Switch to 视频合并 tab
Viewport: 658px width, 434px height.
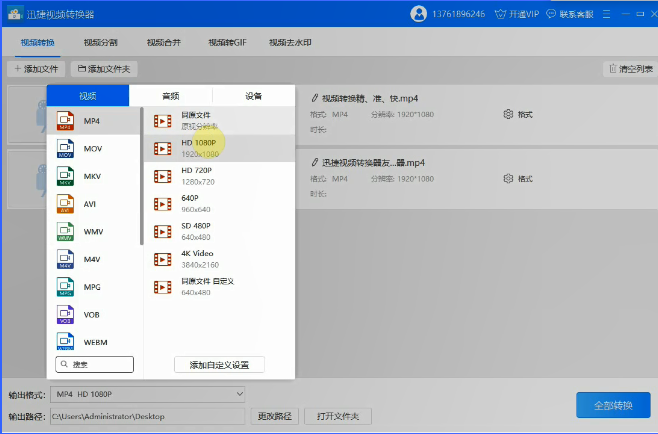tap(164, 42)
